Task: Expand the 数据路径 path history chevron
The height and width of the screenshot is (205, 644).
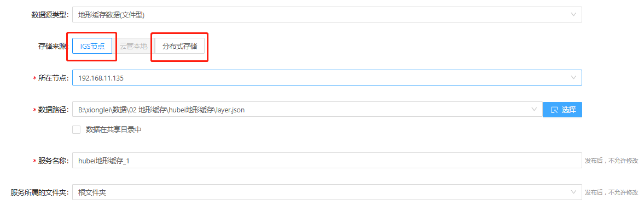Action: (x=534, y=110)
